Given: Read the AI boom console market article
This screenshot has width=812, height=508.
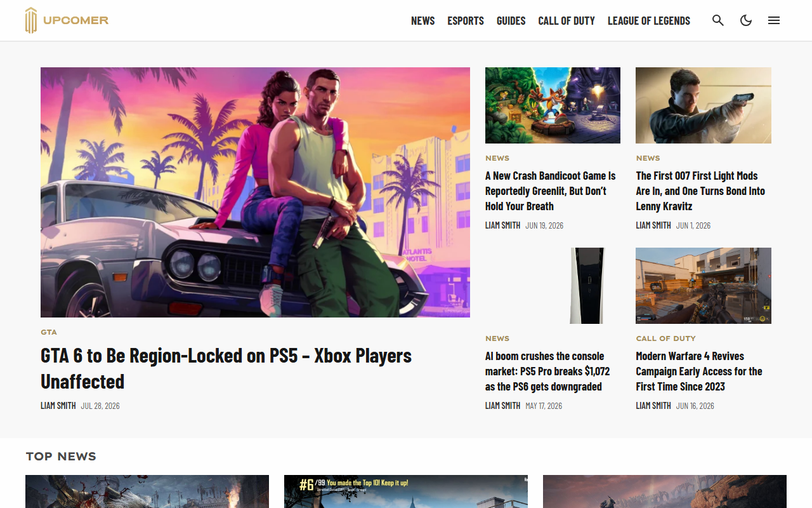Looking at the screenshot, I should 547,371.
